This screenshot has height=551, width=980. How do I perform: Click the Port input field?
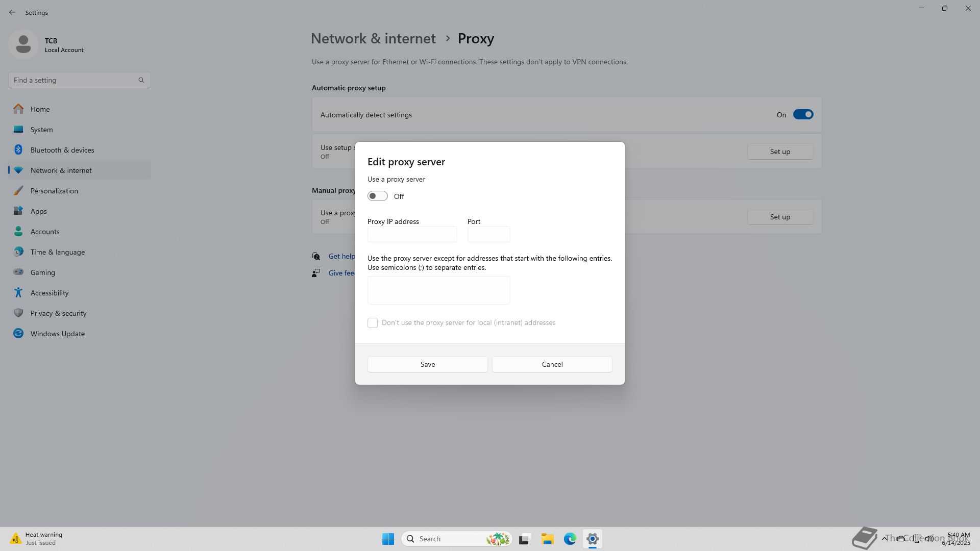pyautogui.click(x=488, y=234)
